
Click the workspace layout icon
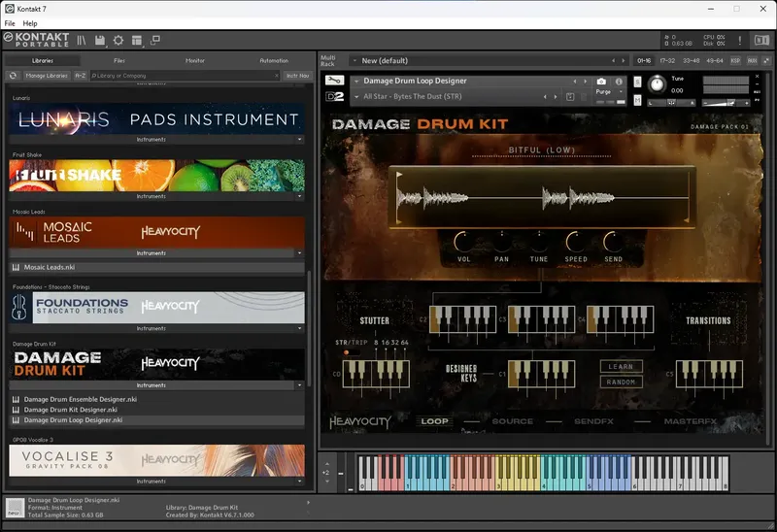[x=137, y=40]
